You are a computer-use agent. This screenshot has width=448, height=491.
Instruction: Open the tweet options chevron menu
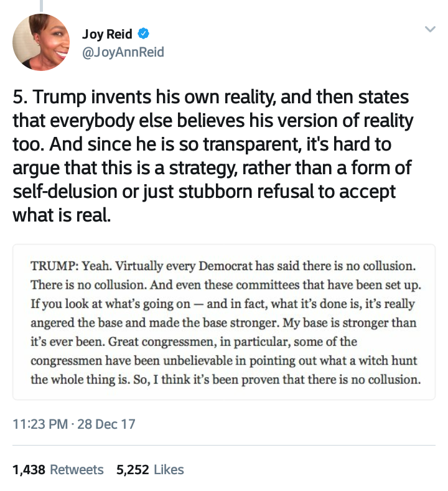pyautogui.click(x=429, y=29)
